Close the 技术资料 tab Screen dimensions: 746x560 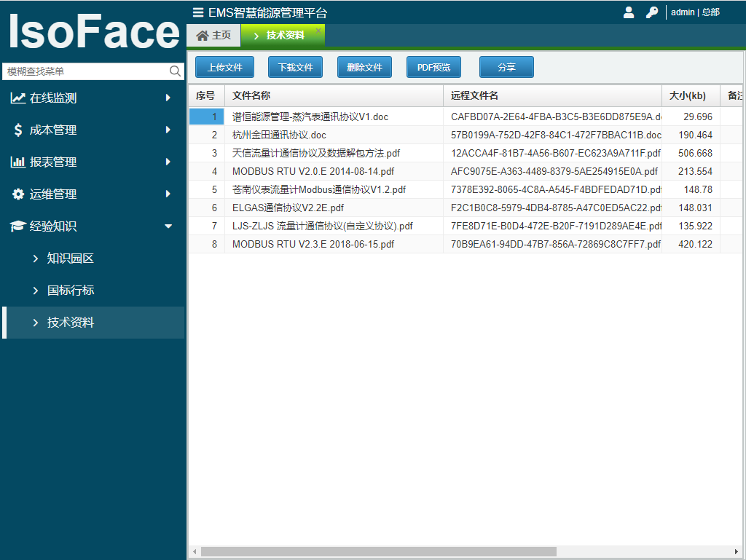(318, 31)
